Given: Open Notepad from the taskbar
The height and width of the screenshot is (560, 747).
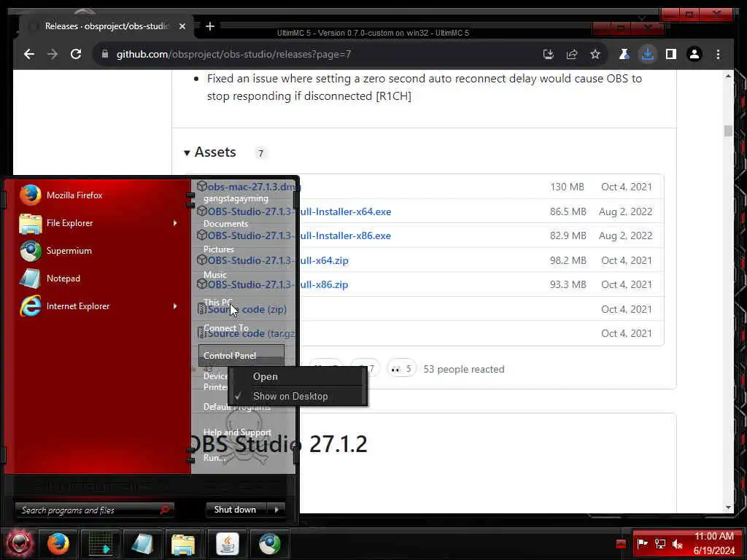Looking at the screenshot, I should click(142, 543).
